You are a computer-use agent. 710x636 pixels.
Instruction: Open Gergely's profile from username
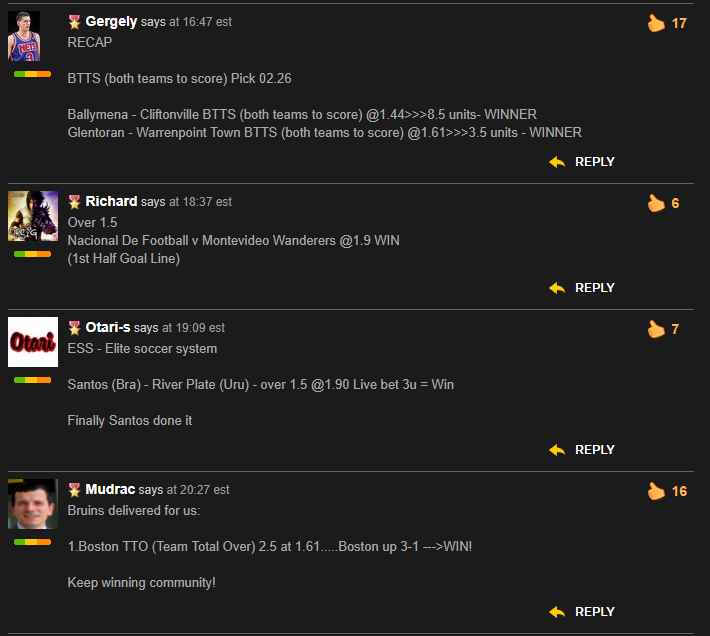[111, 21]
